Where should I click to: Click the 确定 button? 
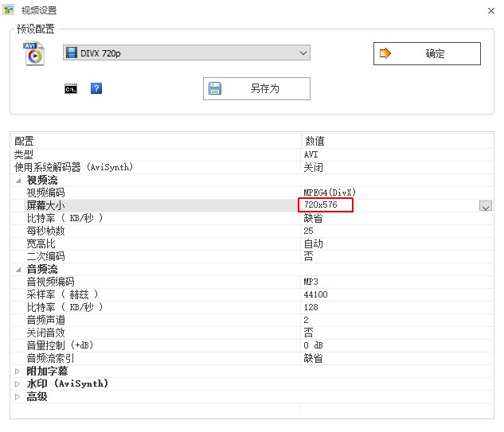coord(427,53)
